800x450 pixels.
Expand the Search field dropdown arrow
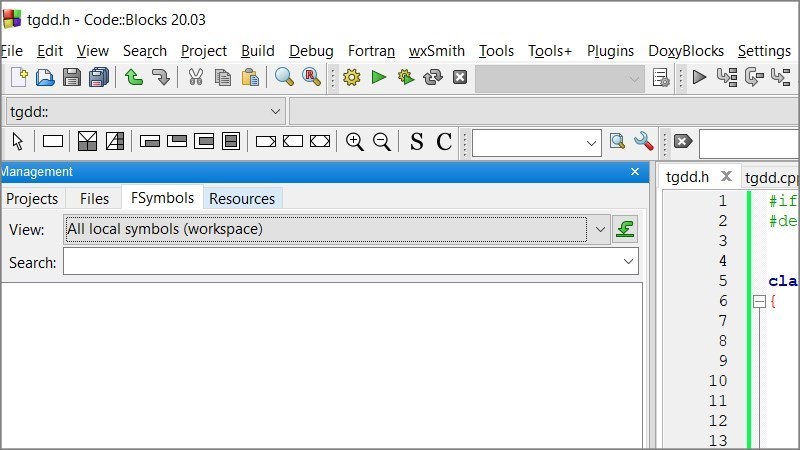(628, 262)
